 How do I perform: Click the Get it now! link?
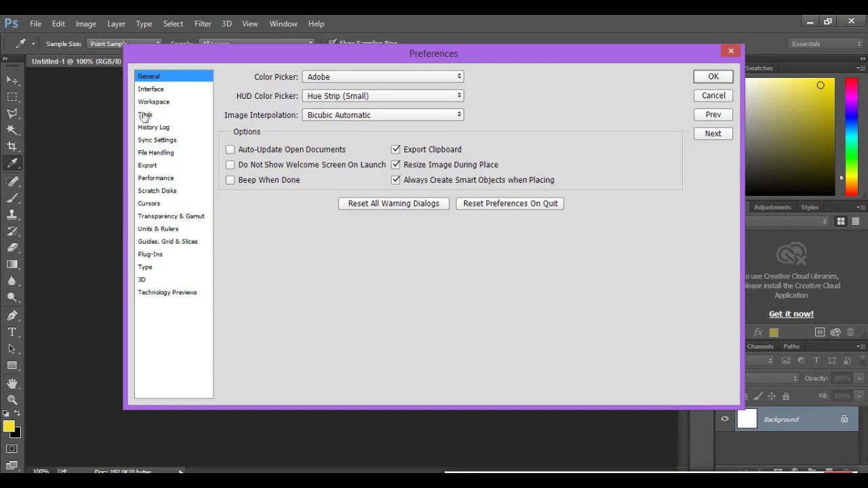(791, 314)
